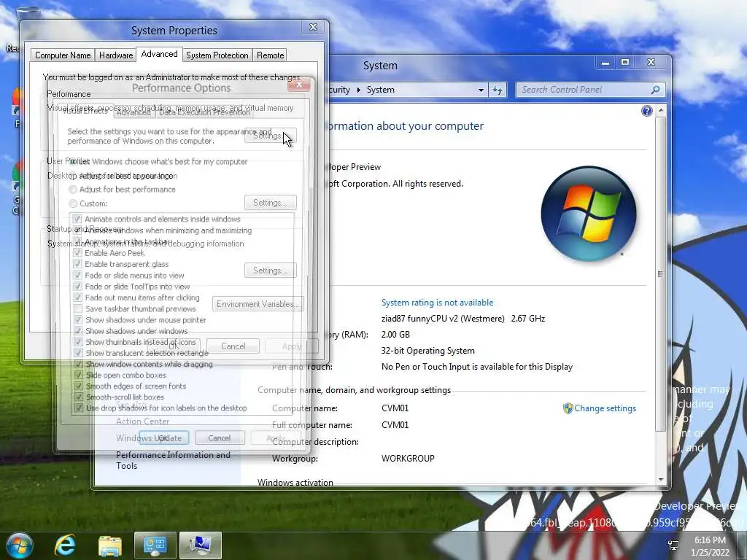
Task: Minimize the System window
Action: [605, 63]
